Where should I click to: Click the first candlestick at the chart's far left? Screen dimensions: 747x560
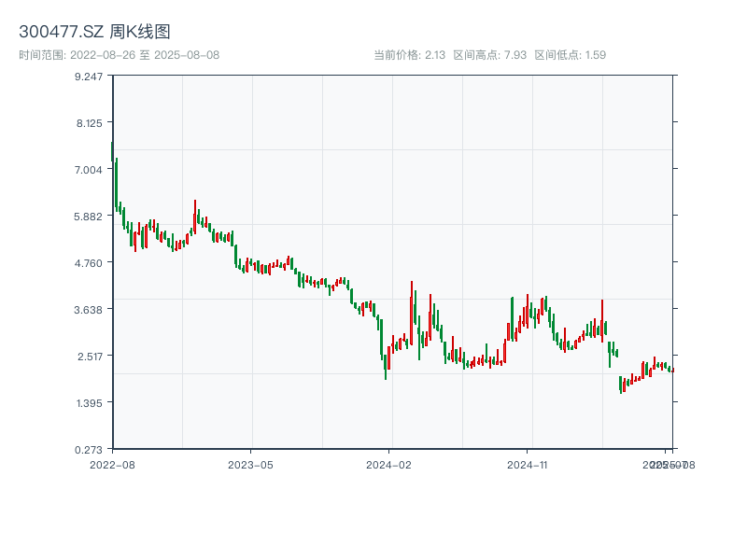coord(113,152)
